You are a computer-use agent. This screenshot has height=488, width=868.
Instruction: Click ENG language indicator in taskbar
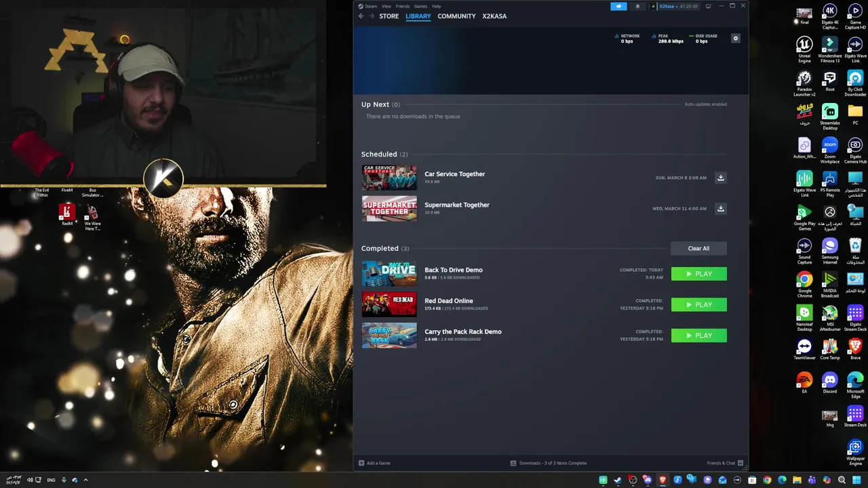(x=51, y=480)
